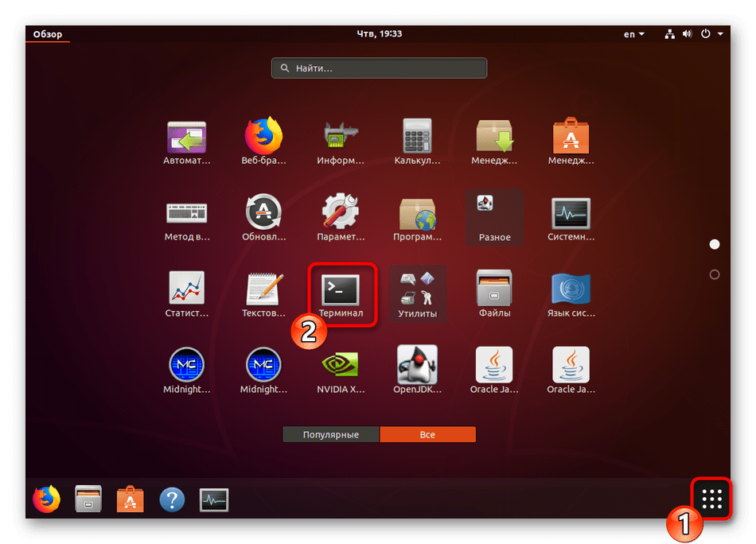
Task: Select first app grid page indicator
Action: tap(714, 244)
